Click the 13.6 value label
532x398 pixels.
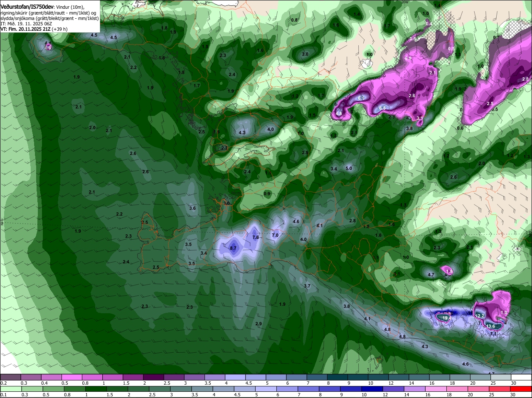click(490, 326)
